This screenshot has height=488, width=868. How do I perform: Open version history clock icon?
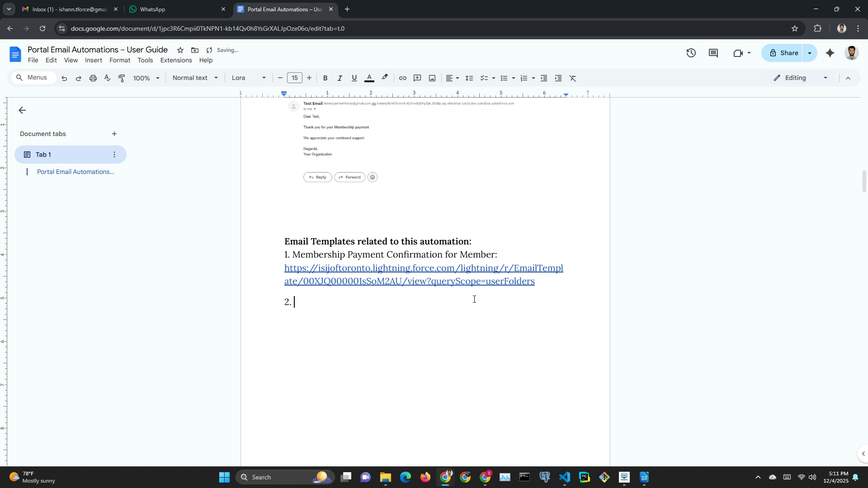coord(691,53)
